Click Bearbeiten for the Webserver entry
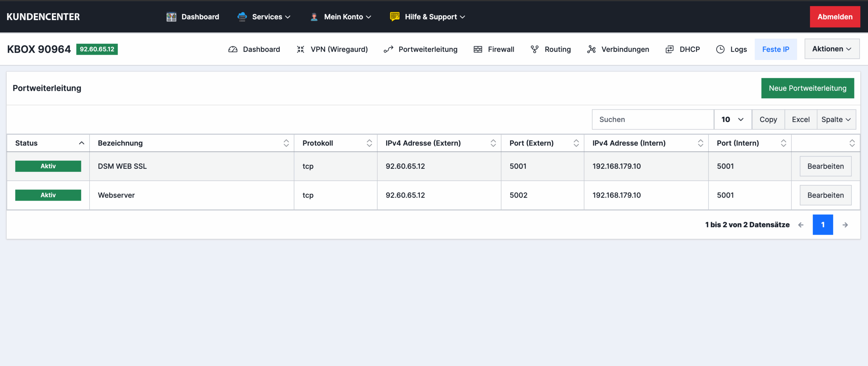This screenshot has height=366, width=868. 825,195
